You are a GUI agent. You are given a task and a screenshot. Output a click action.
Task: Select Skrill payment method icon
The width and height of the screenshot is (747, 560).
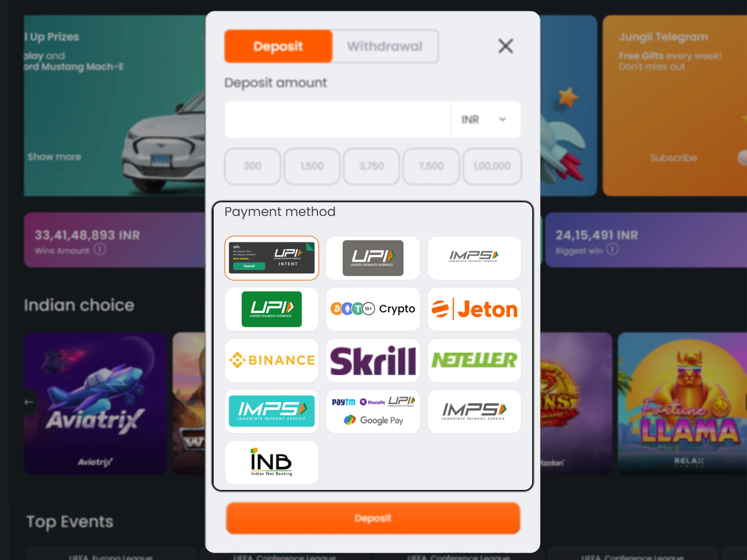click(x=372, y=360)
